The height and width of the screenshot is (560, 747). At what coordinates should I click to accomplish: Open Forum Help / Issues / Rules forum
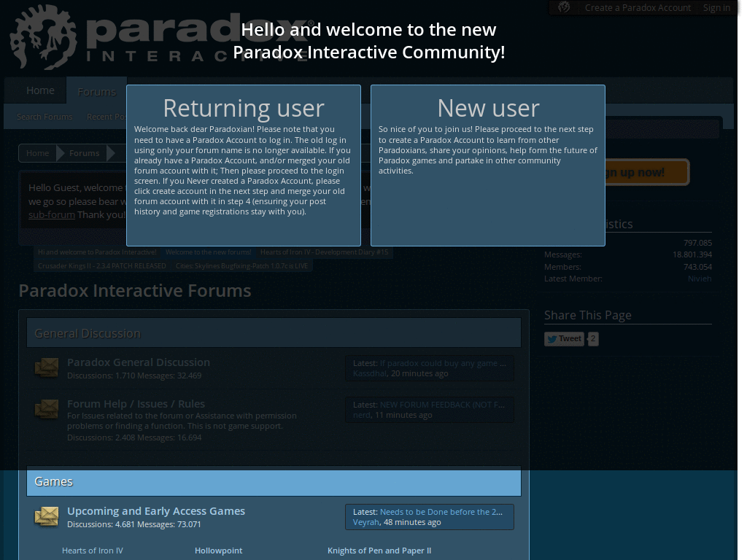[136, 404]
